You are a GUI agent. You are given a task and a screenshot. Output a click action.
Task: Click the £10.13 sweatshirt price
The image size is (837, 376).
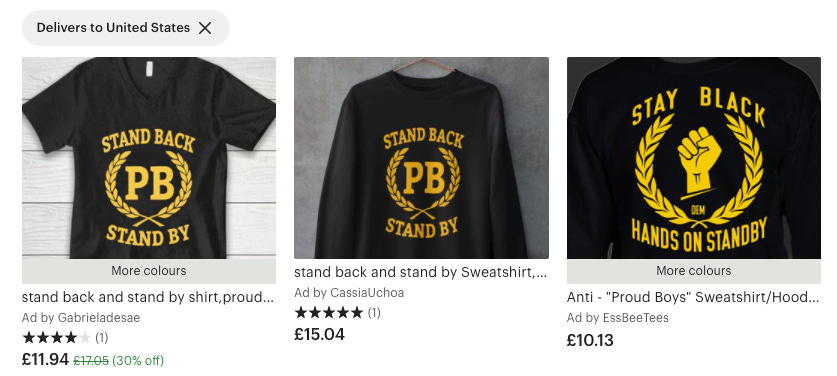click(x=590, y=340)
